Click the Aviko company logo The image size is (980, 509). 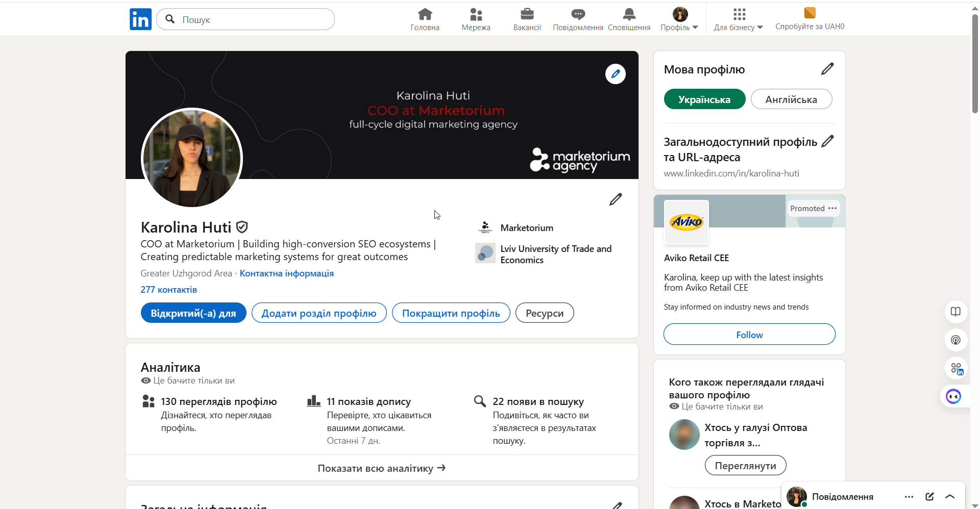click(x=687, y=222)
